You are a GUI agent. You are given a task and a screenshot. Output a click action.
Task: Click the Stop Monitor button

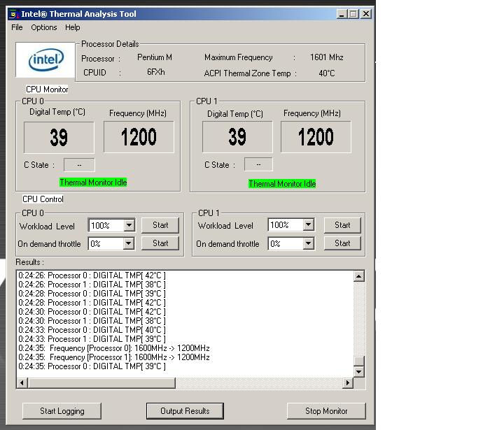(x=326, y=411)
